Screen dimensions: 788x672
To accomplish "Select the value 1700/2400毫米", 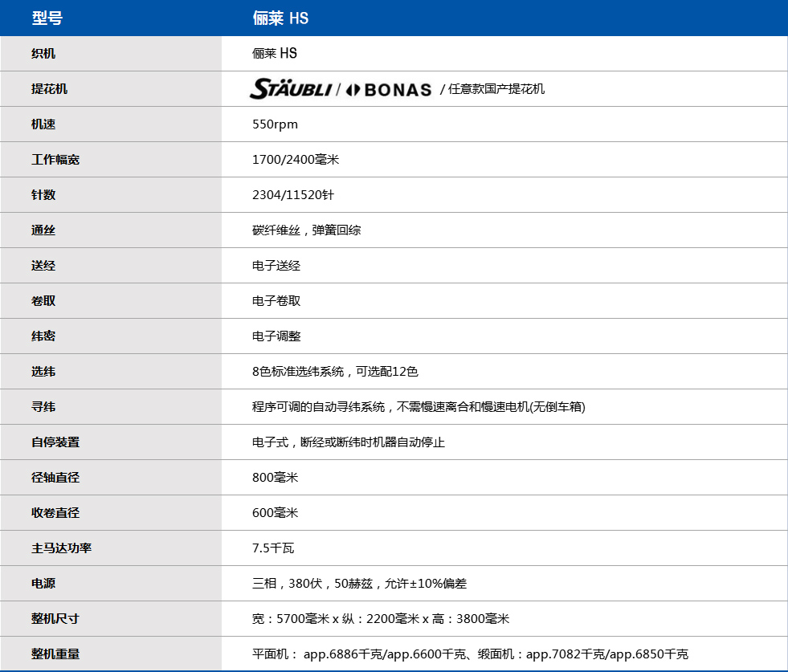I will pos(296,160).
